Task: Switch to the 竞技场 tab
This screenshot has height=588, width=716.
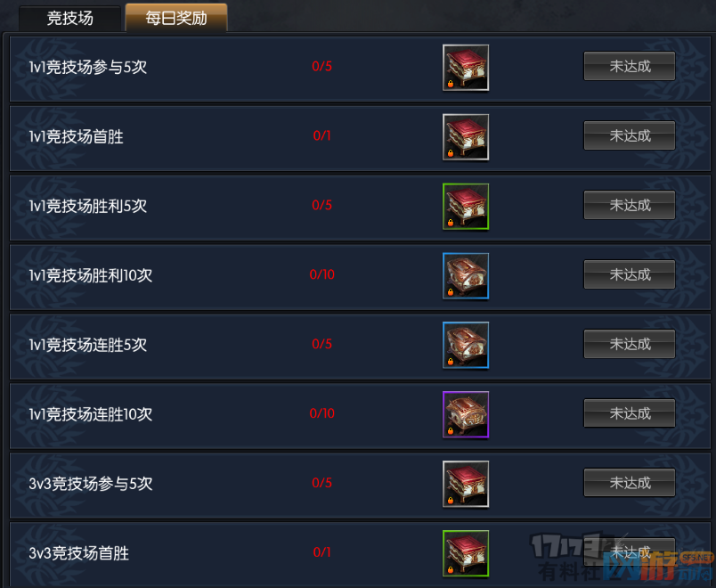Action: pyautogui.click(x=69, y=19)
